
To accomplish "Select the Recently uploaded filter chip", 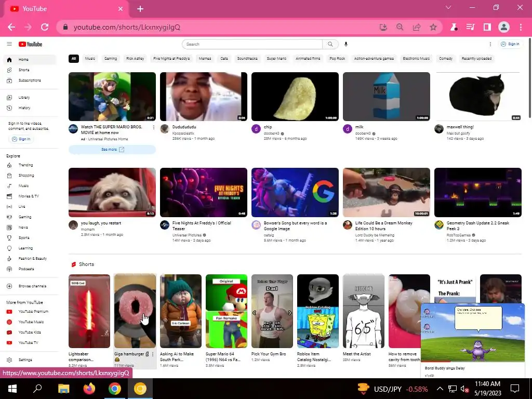I will pos(476,58).
